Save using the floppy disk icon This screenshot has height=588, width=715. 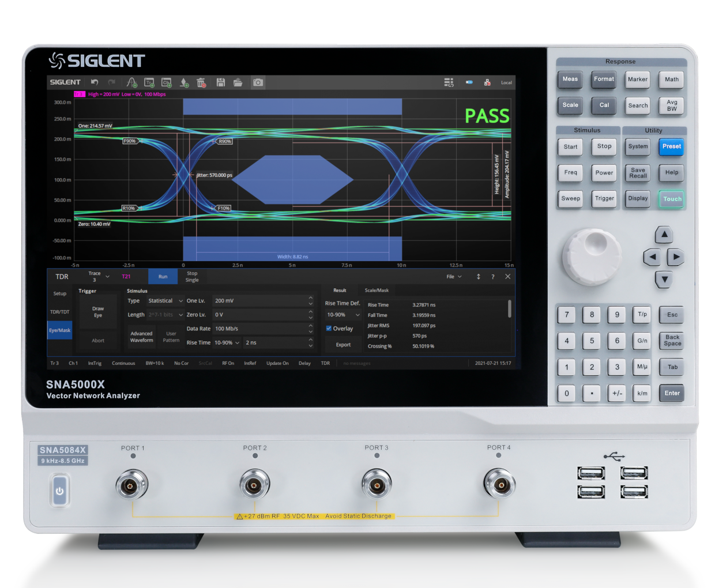click(220, 82)
